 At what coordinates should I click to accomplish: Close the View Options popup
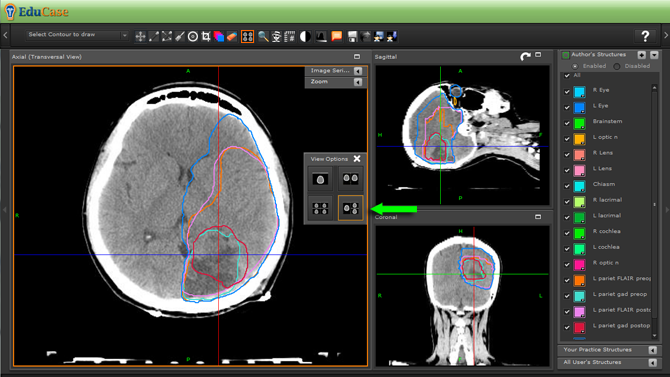357,159
